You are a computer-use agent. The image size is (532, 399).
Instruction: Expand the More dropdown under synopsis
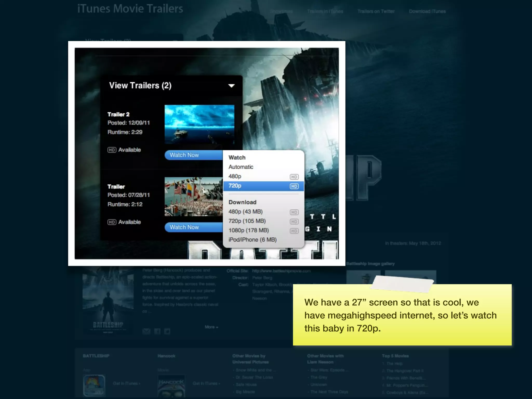click(211, 327)
